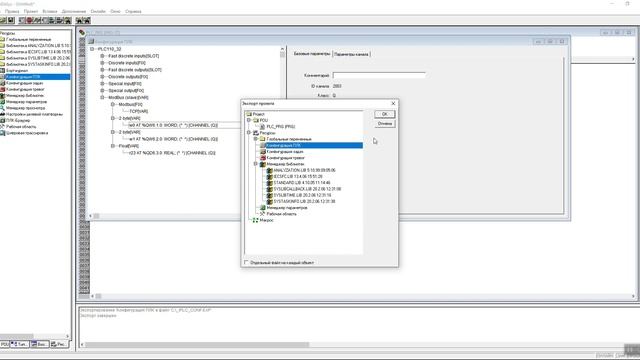Click STANDARD.LIB library icon in export dialog

(269, 183)
